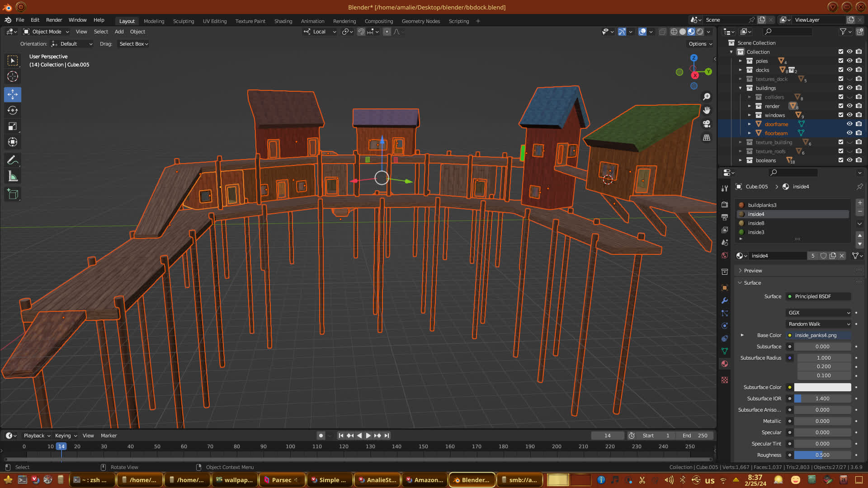The image size is (868, 488).
Task: Switch to the Shading workspace tab
Action: click(283, 21)
